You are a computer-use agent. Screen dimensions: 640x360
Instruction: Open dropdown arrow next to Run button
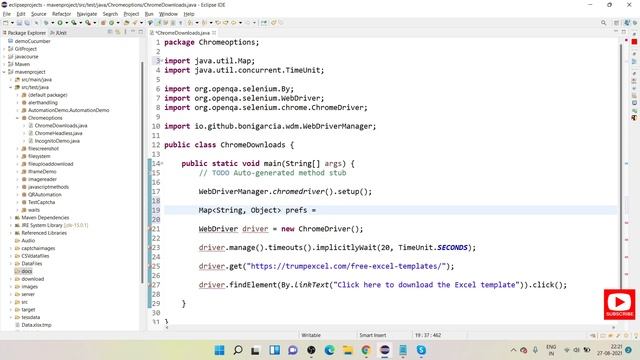click(67, 23)
